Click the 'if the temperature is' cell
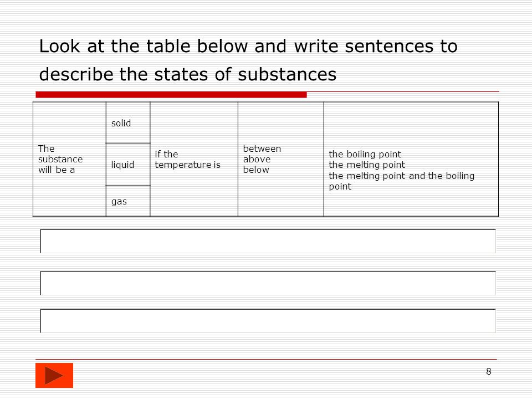The height and width of the screenshot is (399, 532). pos(194,159)
